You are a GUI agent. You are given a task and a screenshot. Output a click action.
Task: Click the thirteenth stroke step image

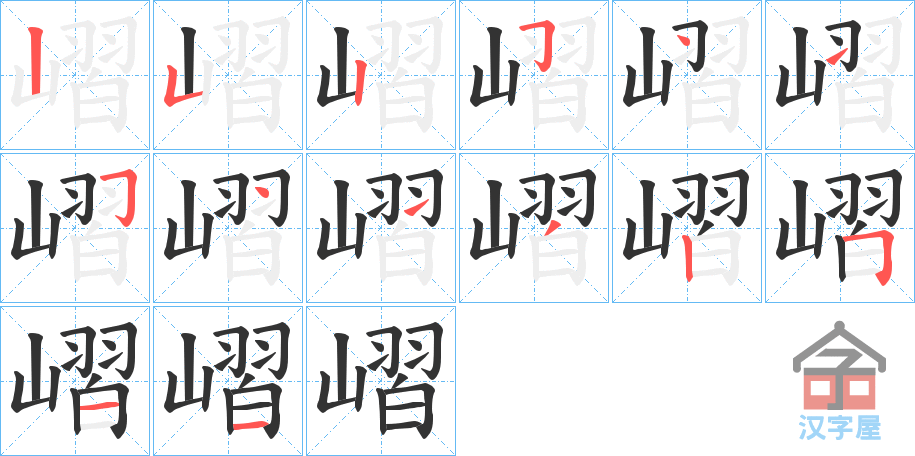coord(75,381)
